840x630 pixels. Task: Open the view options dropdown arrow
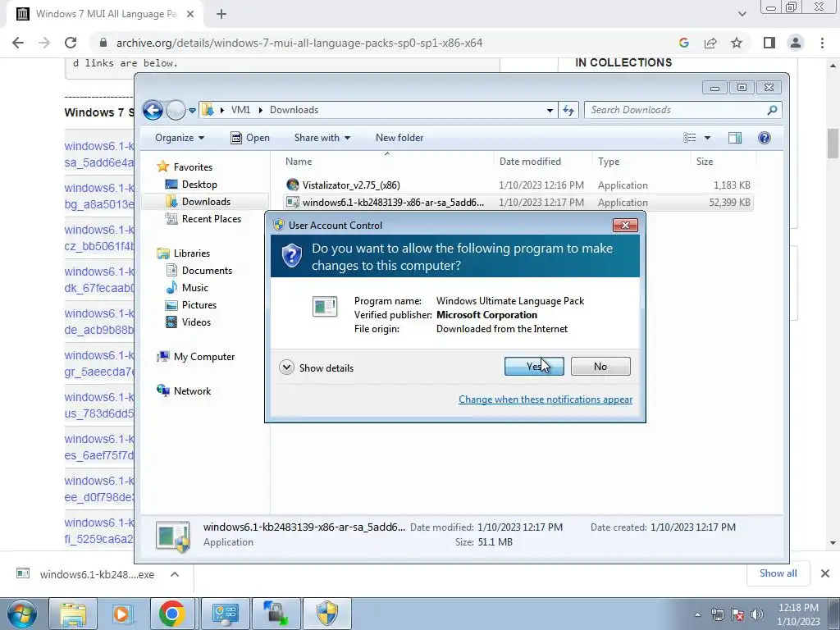click(x=707, y=138)
